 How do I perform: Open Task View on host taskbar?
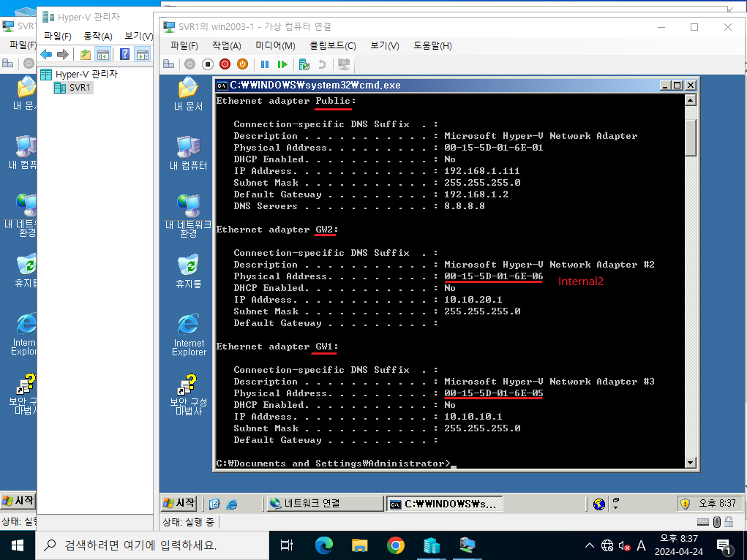click(x=287, y=545)
